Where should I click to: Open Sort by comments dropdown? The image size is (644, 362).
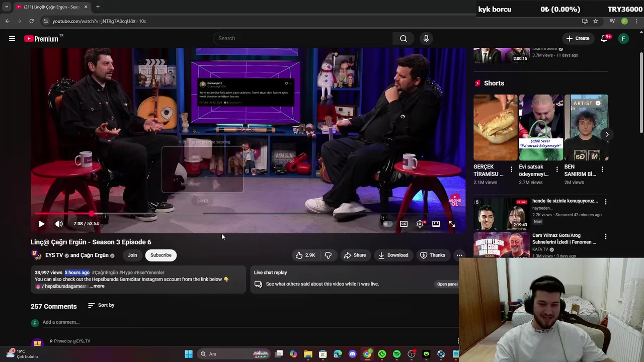click(x=101, y=305)
